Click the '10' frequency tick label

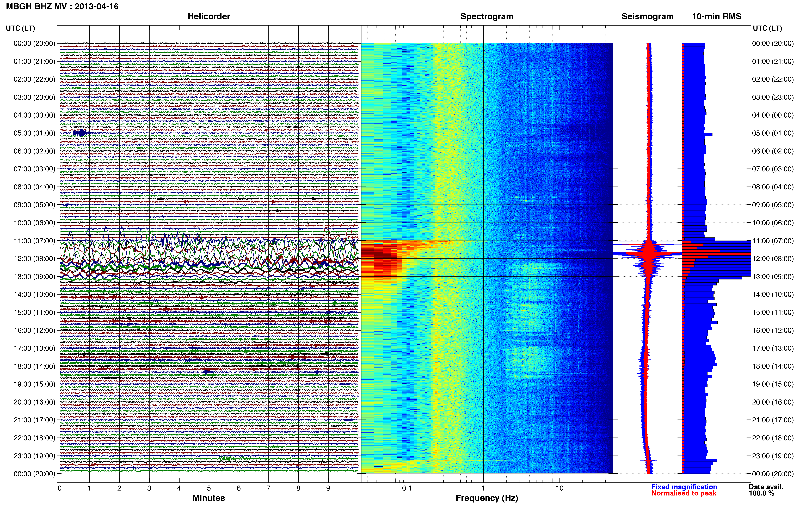pyautogui.click(x=559, y=488)
